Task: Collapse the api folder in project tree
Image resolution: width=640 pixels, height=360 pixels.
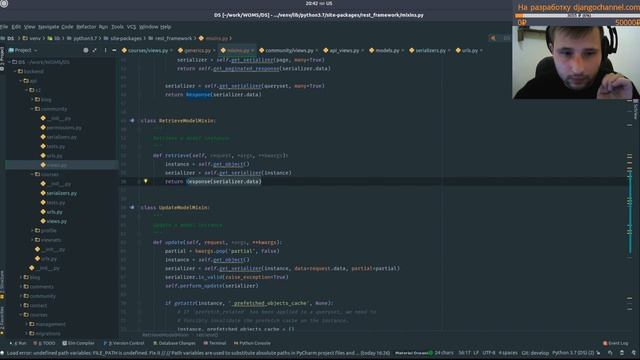Action: (21, 81)
